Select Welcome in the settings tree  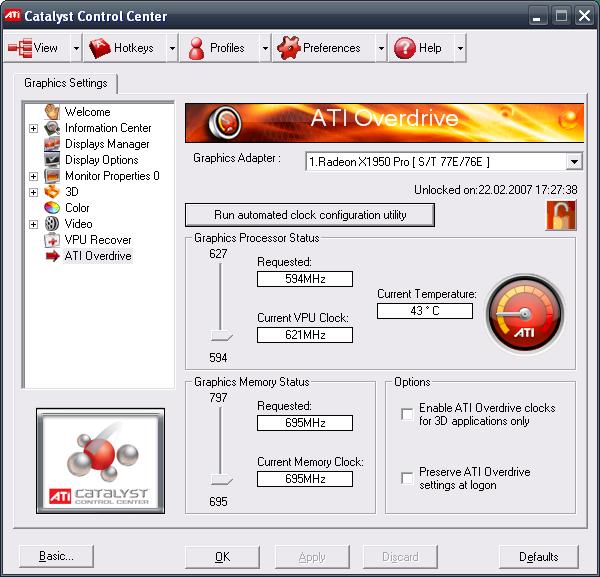[88, 112]
